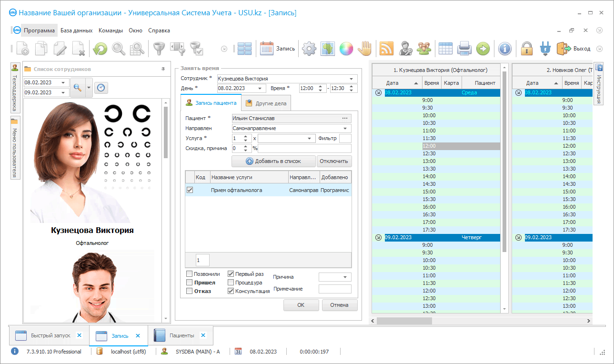Expand the Причина dropdown

tap(345, 277)
